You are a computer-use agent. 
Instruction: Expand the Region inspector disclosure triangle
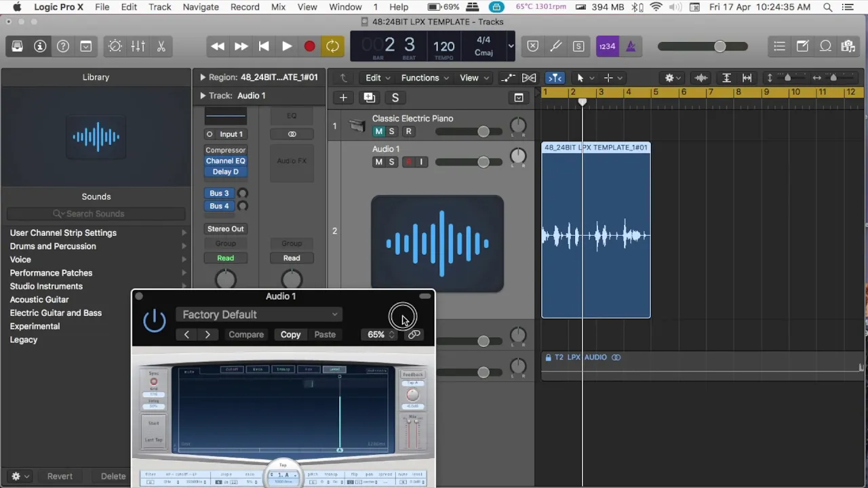coord(202,77)
